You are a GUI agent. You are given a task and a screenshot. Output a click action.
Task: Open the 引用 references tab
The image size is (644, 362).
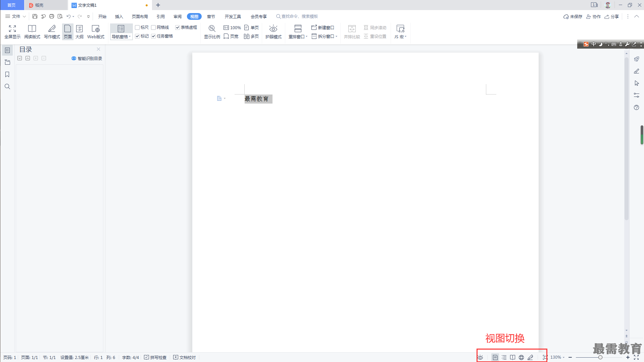pos(161,16)
